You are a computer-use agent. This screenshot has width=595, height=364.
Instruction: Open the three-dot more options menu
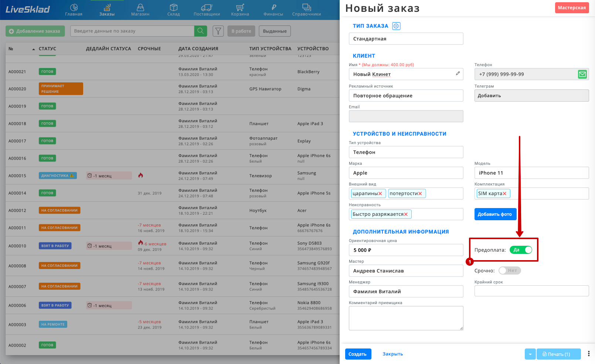pyautogui.click(x=589, y=354)
